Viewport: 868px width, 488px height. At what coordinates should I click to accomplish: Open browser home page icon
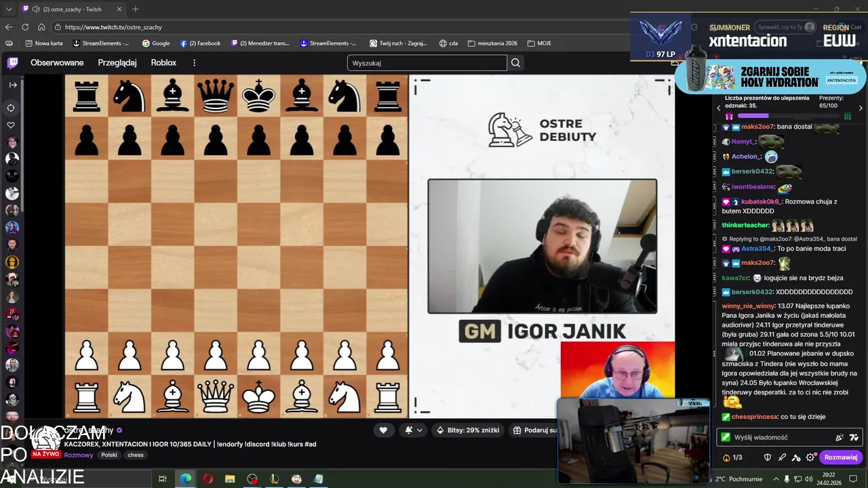(x=41, y=27)
